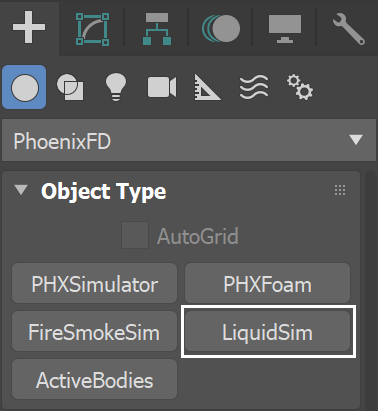The width and height of the screenshot is (378, 411).
Task: Click the LiquidSim button
Action: (267, 331)
